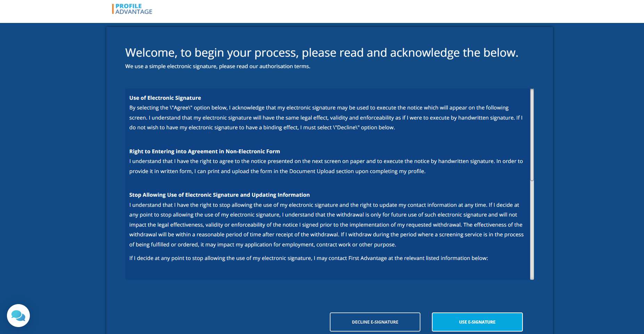
Task: Click the paragraph starting 'By selecting the Agree option'
Action: [325, 118]
